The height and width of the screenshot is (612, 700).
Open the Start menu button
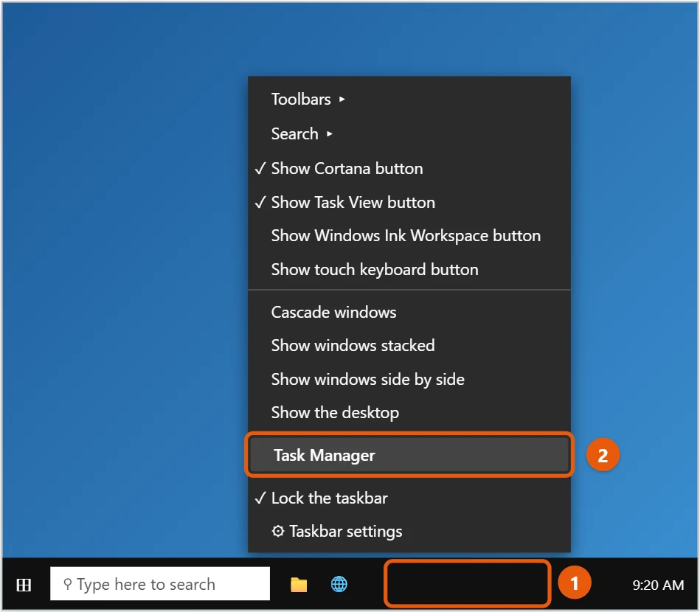(24, 584)
